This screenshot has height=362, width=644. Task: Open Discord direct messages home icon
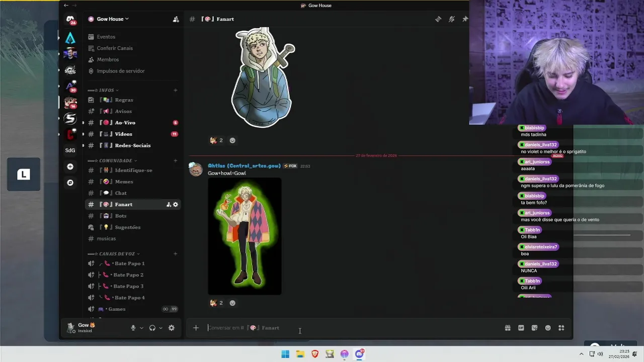[x=70, y=19]
